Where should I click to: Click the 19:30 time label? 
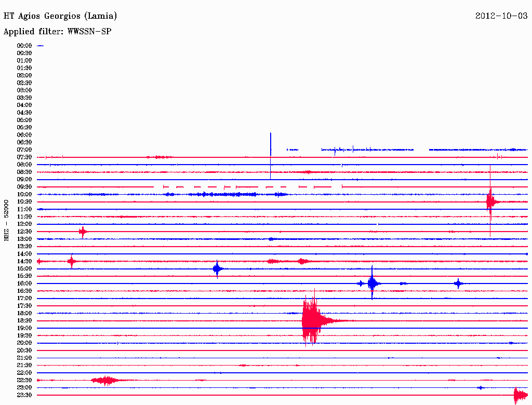click(24, 335)
